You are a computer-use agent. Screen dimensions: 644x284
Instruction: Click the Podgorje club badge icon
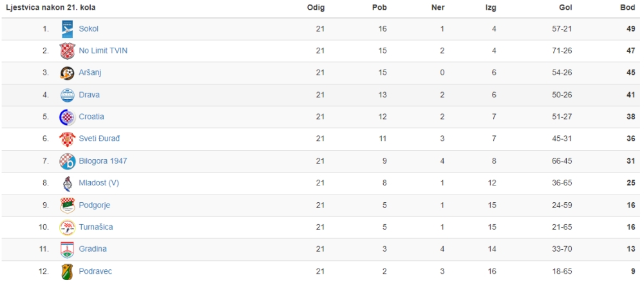(x=67, y=205)
